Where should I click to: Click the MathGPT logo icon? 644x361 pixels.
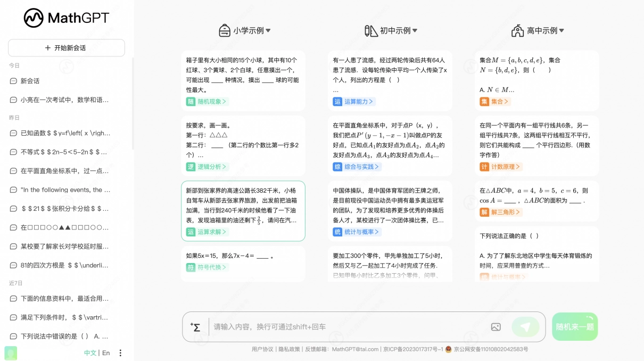click(34, 18)
